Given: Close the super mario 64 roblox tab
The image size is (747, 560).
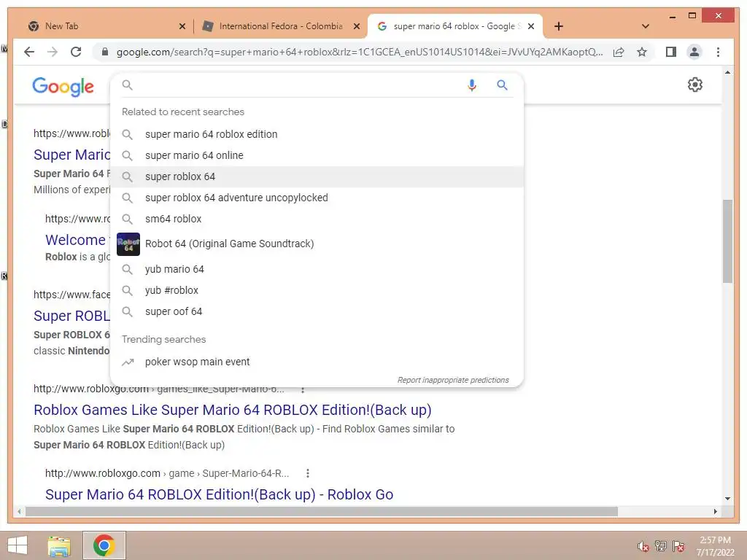Looking at the screenshot, I should [531, 26].
